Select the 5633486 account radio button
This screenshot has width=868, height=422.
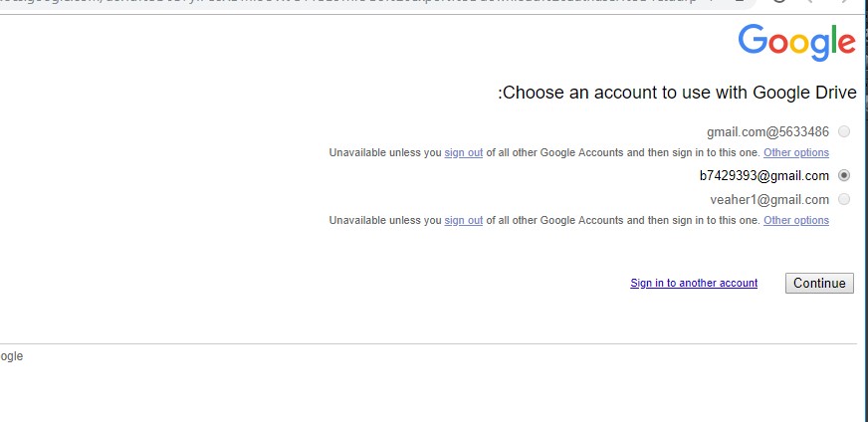pyautogui.click(x=844, y=131)
